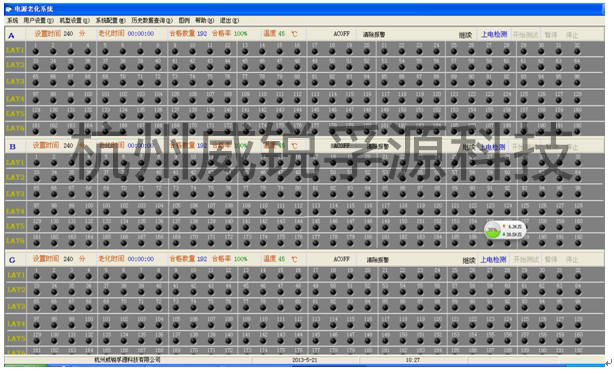Screen dimensions: 614x374
Task: Click 继续 in section C
Action: pyautogui.click(x=468, y=260)
